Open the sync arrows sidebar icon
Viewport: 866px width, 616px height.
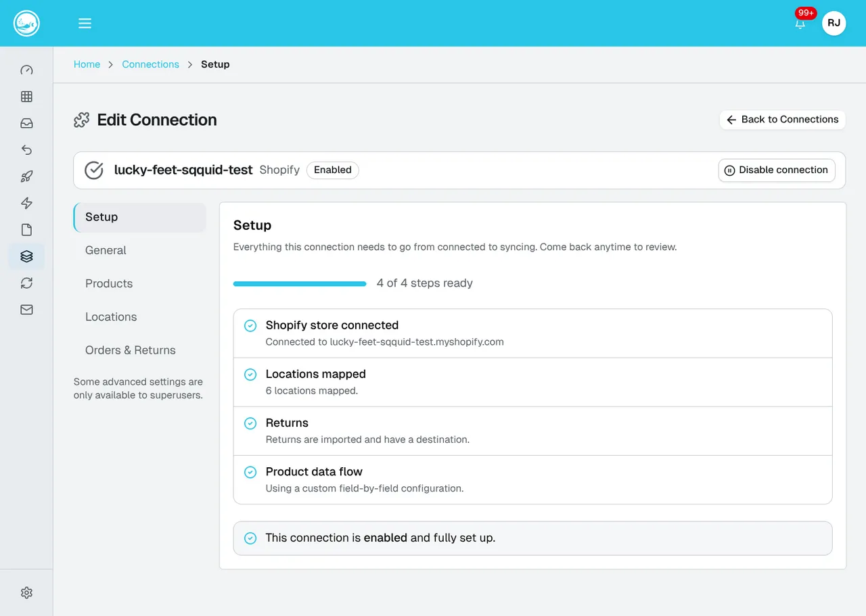pos(26,283)
